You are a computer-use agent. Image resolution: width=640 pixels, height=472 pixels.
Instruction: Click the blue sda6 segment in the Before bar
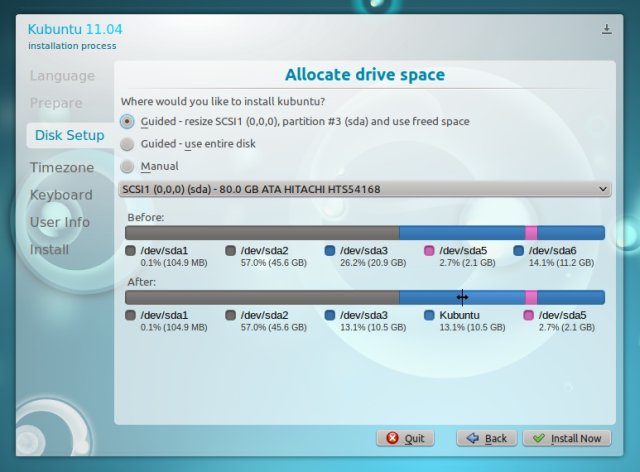571,233
